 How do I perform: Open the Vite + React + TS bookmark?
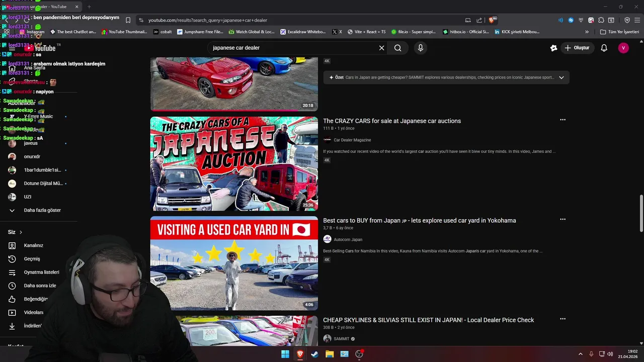(x=366, y=32)
